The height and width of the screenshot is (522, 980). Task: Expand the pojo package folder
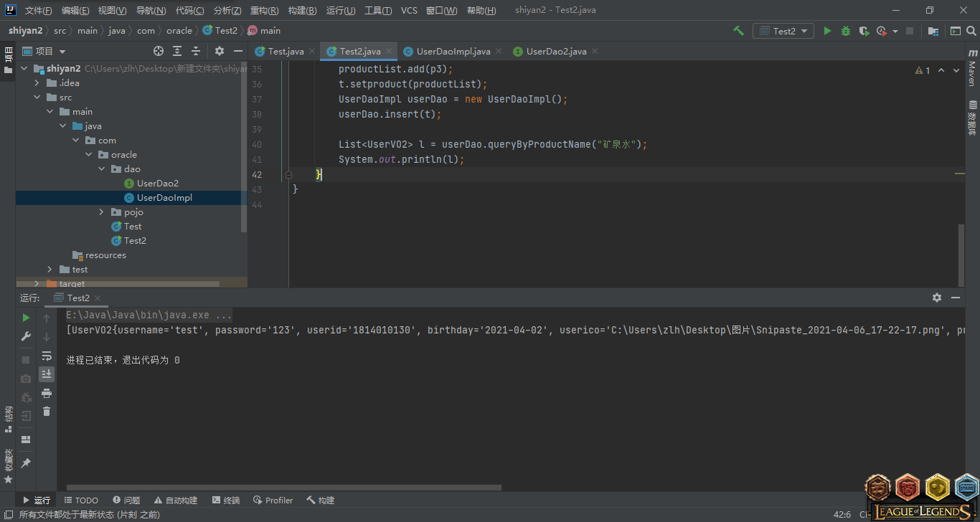tap(102, 212)
